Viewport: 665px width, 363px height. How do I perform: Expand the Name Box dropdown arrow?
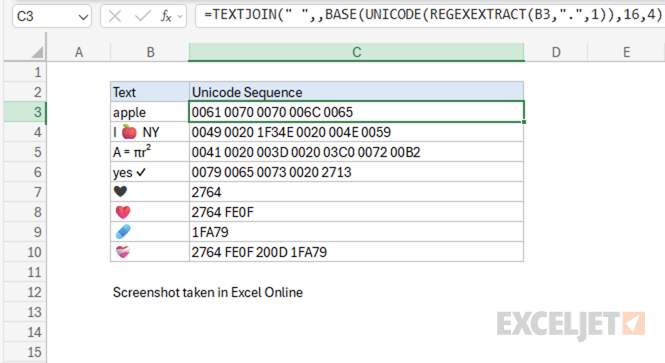tap(83, 17)
